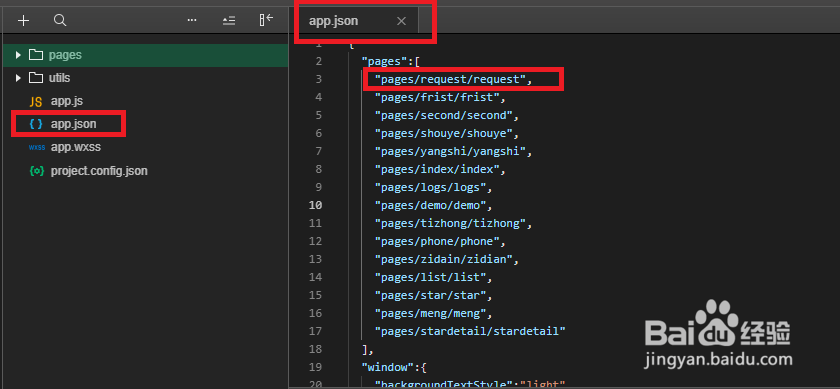This screenshot has width=840, height=389.
Task: Open the project.config.json file
Action: 99,171
